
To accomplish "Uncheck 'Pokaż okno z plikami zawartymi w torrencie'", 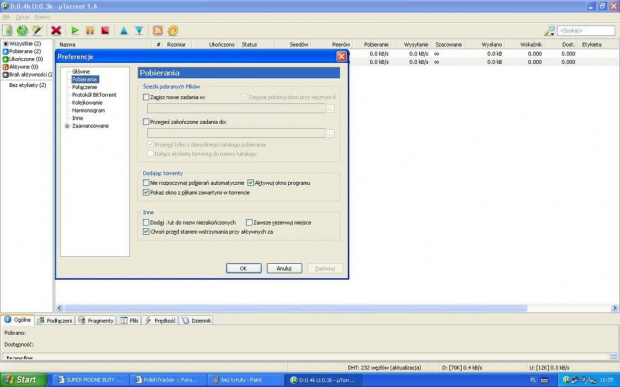I will tap(146, 193).
